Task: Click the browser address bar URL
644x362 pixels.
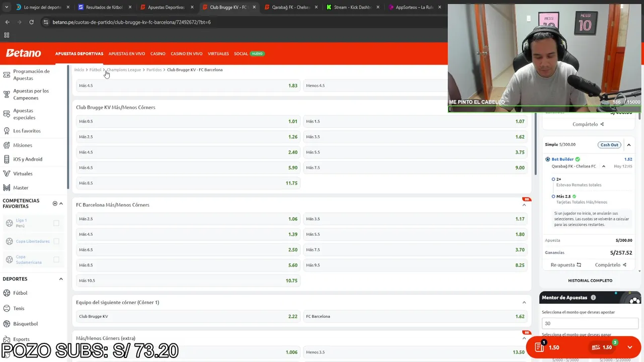Action: (x=132, y=22)
